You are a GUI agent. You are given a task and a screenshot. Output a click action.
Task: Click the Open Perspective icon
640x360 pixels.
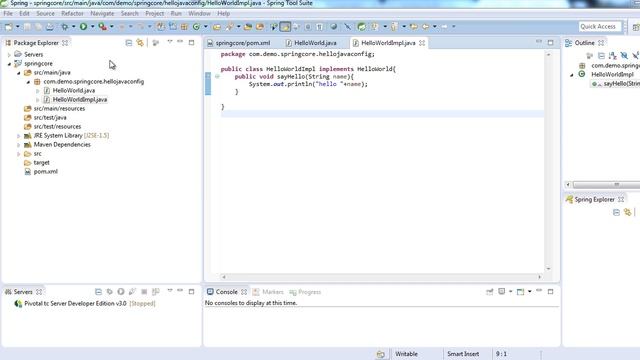pos(635,27)
